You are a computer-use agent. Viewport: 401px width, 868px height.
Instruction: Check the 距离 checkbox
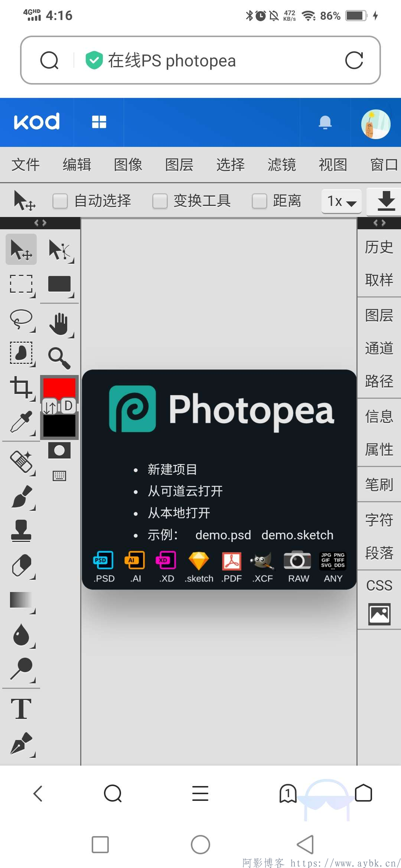(x=260, y=201)
